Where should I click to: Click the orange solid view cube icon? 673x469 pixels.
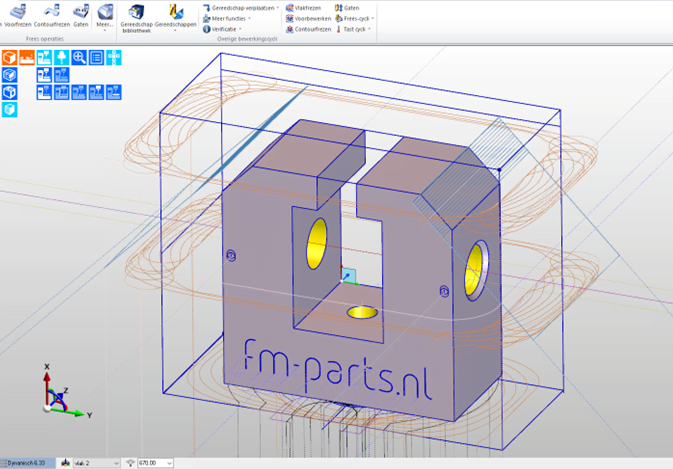[x=10, y=58]
